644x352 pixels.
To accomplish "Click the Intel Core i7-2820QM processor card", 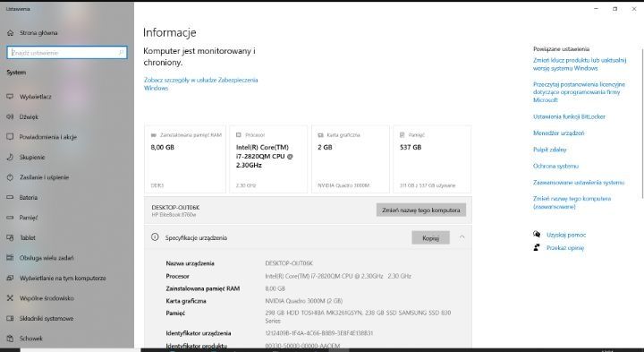I will (268, 159).
